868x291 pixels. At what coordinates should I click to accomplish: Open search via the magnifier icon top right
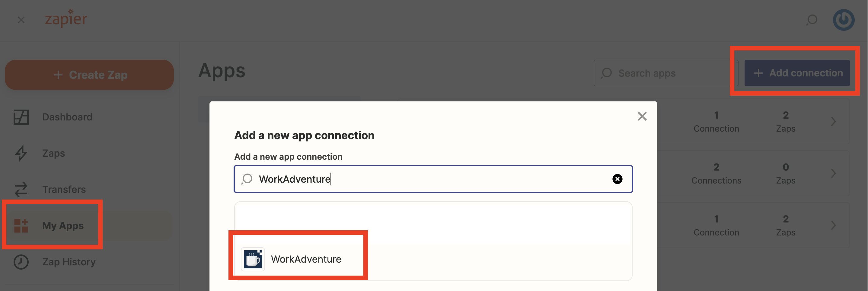pyautogui.click(x=812, y=20)
